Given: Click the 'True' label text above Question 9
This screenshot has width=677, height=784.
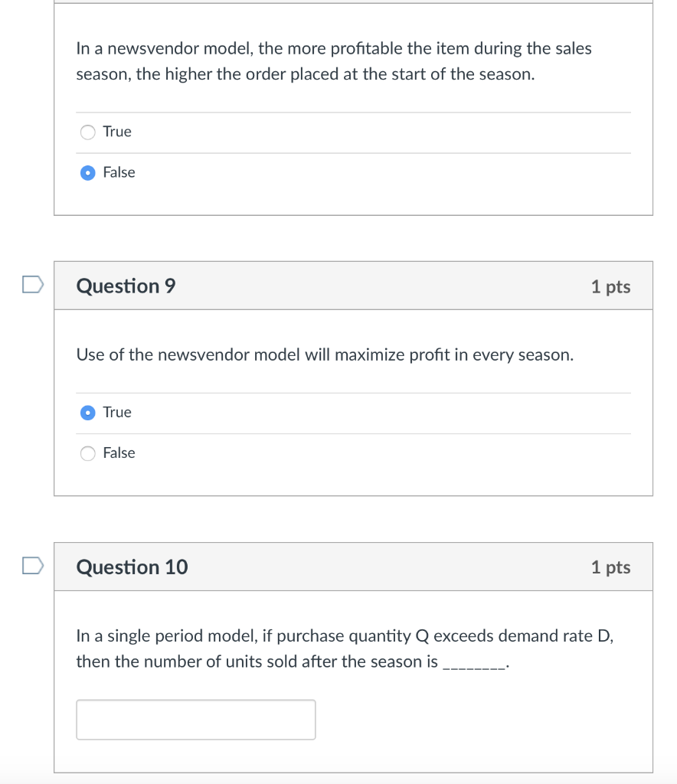Looking at the screenshot, I should [x=117, y=132].
